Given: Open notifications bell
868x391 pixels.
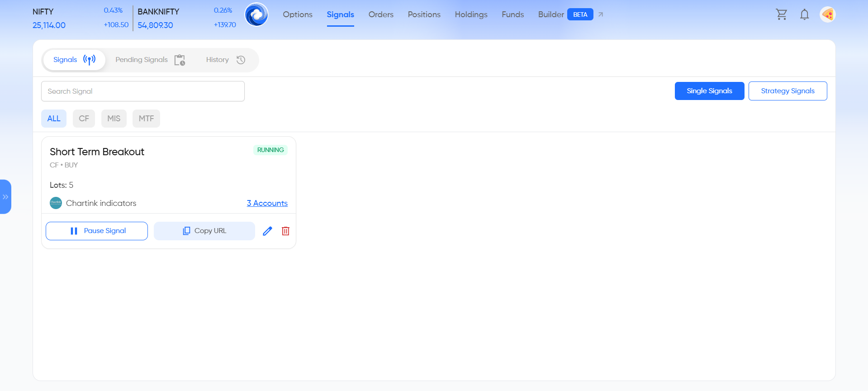Looking at the screenshot, I should 804,14.
